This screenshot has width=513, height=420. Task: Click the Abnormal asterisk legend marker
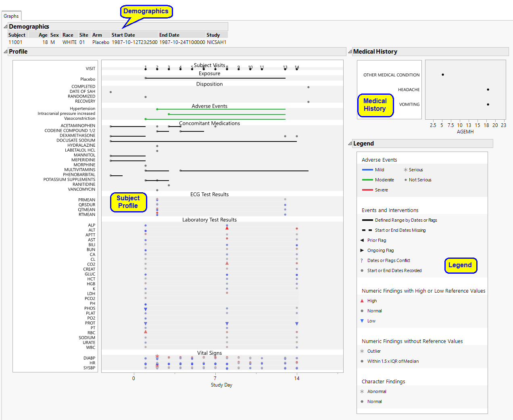click(x=362, y=391)
